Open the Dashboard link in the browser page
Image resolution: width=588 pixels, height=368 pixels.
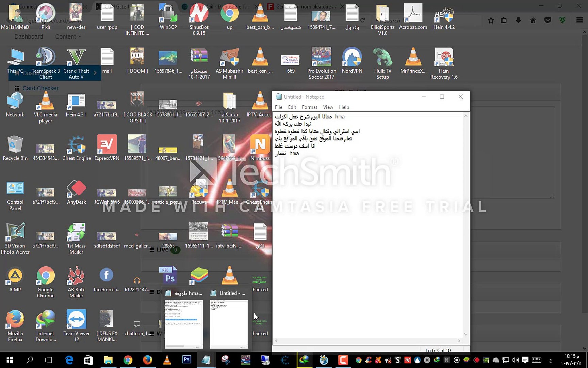(29, 36)
